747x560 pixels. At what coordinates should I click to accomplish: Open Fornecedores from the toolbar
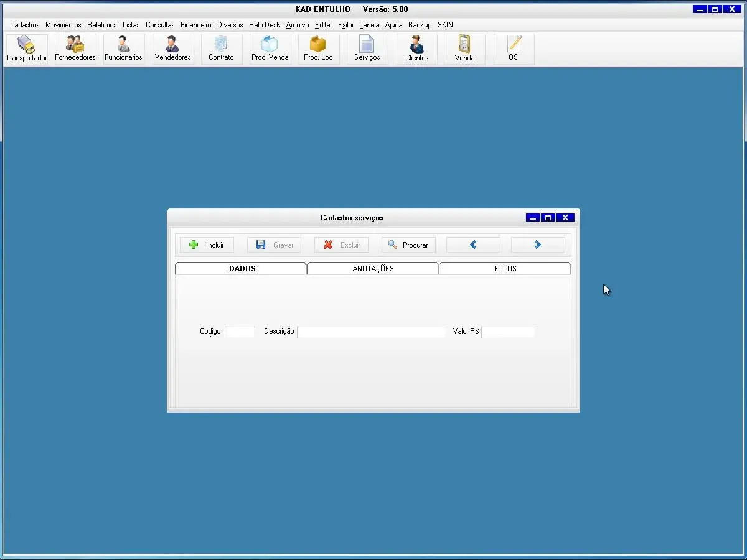pyautogui.click(x=75, y=49)
